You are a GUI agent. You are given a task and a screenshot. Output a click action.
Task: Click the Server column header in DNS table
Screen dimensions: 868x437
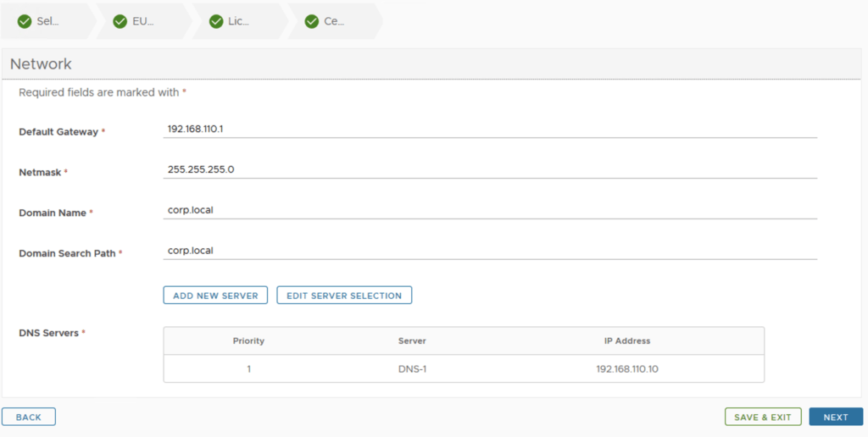tap(412, 341)
